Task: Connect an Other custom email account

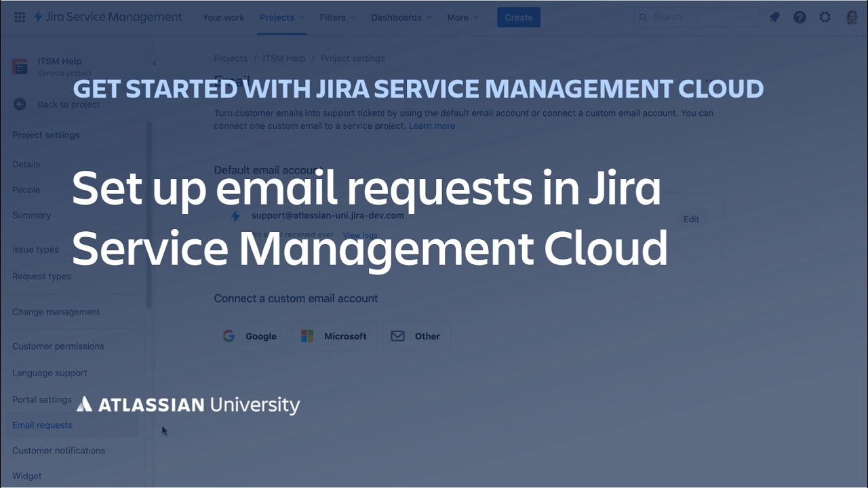Action: [416, 336]
